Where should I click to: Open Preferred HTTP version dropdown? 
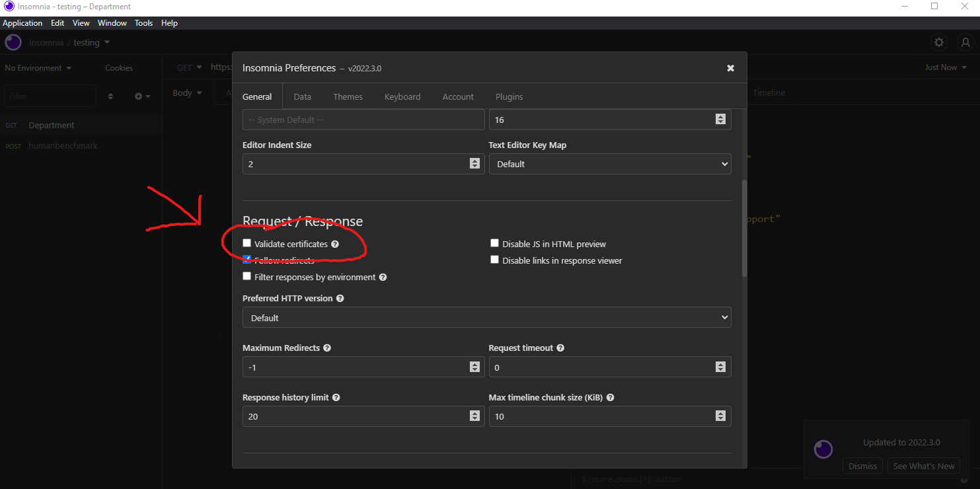[487, 318]
